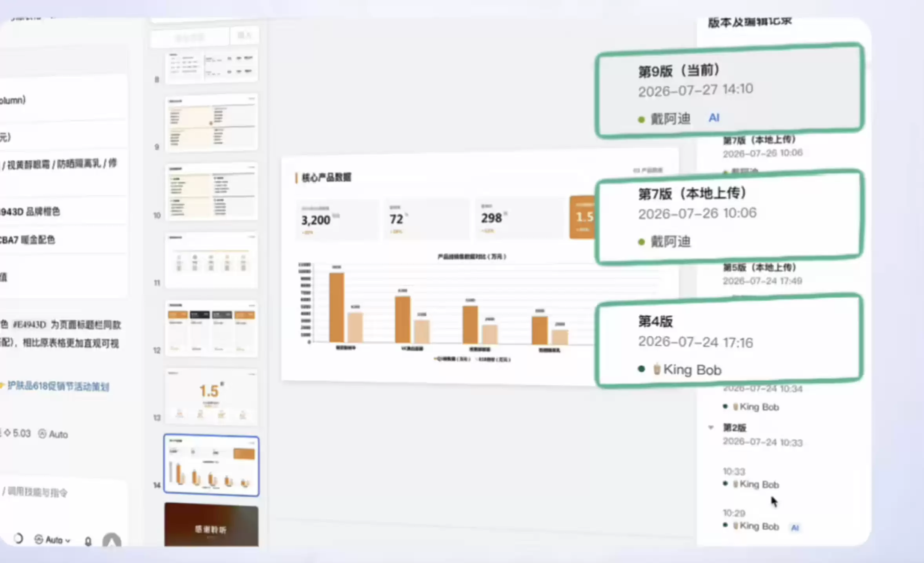This screenshot has height=563, width=924.
Task: Collapse the 第2版 version group triangle
Action: [x=711, y=427]
